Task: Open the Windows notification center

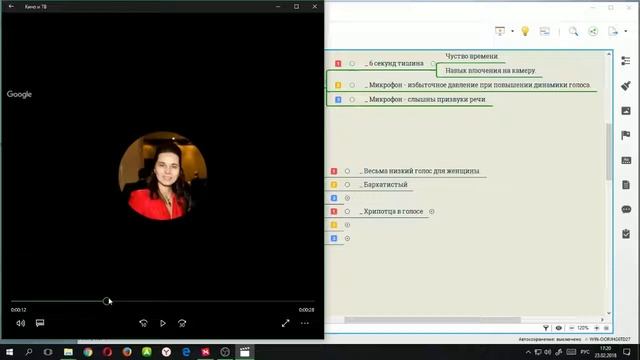Action: 627,352
